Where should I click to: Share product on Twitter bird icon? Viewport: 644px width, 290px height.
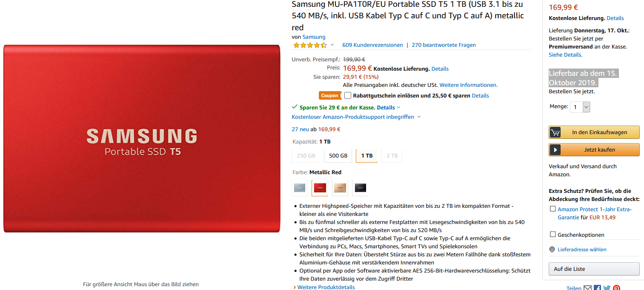point(607,288)
